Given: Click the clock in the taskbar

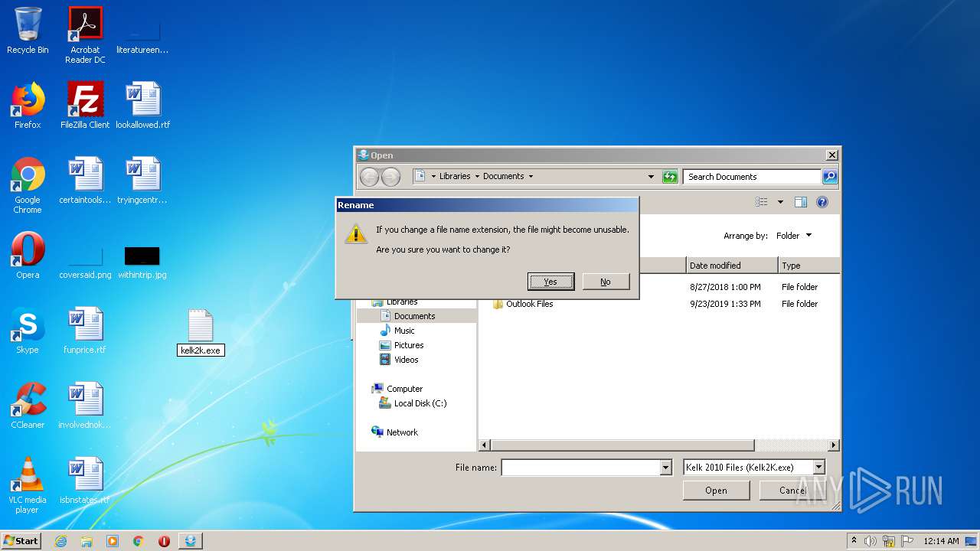Looking at the screenshot, I should [x=940, y=541].
